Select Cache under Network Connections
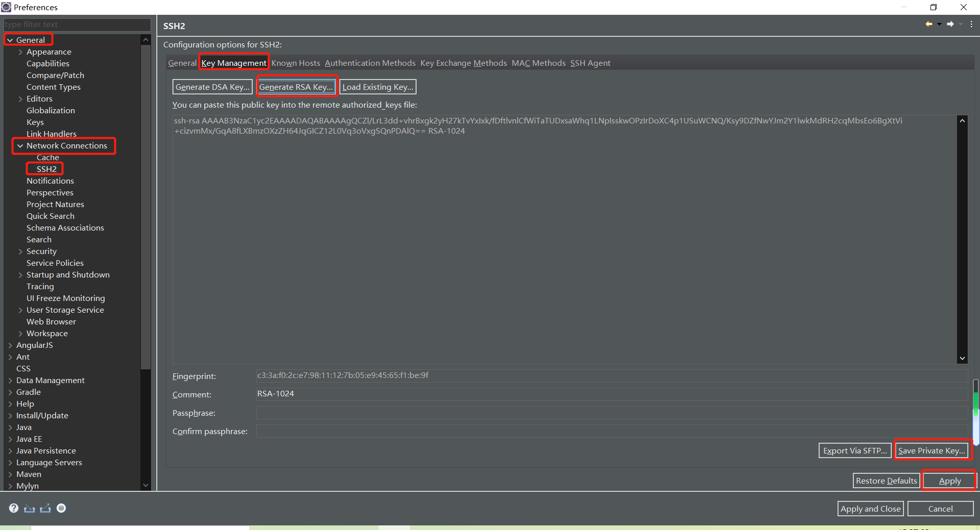980x530 pixels. tap(47, 157)
